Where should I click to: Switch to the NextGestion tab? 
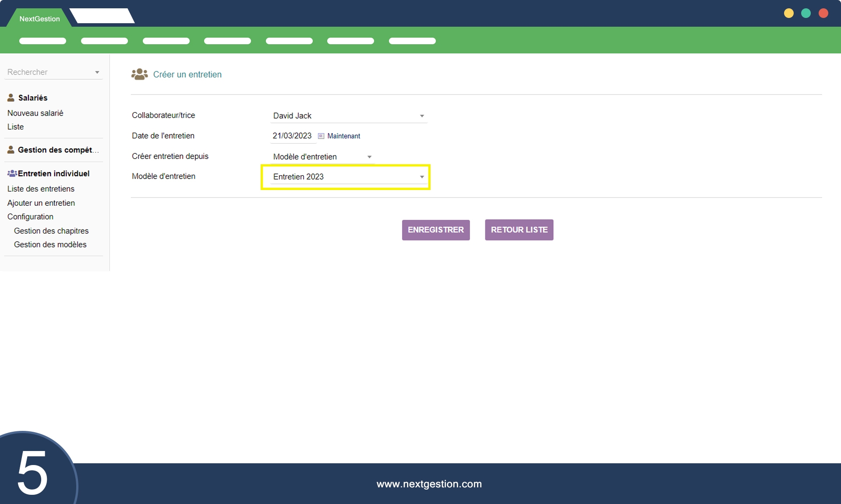[39, 19]
